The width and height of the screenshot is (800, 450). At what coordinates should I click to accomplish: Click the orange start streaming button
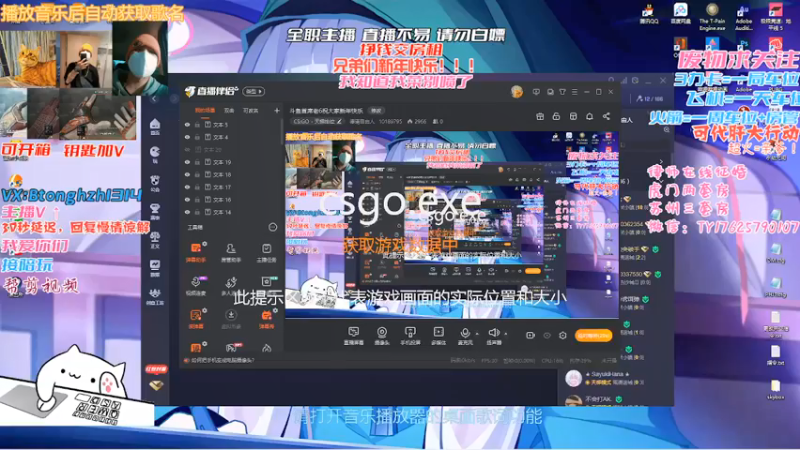coord(593,335)
